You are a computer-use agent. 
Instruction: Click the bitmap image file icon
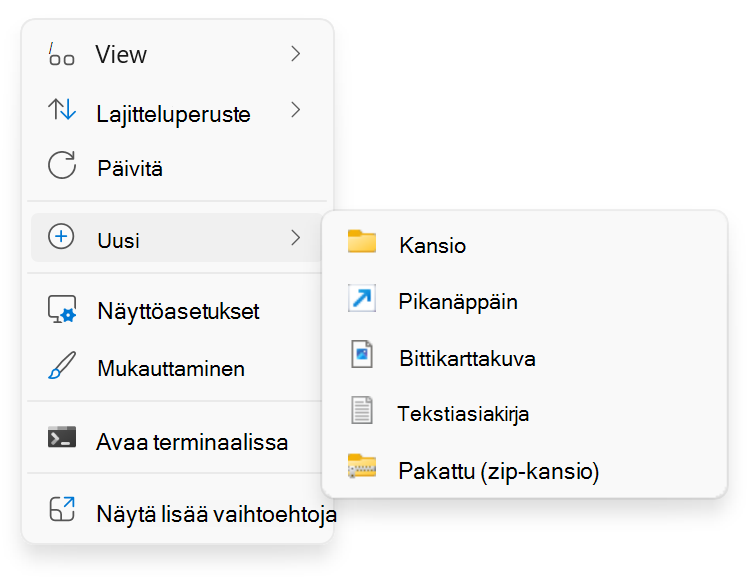tap(362, 354)
